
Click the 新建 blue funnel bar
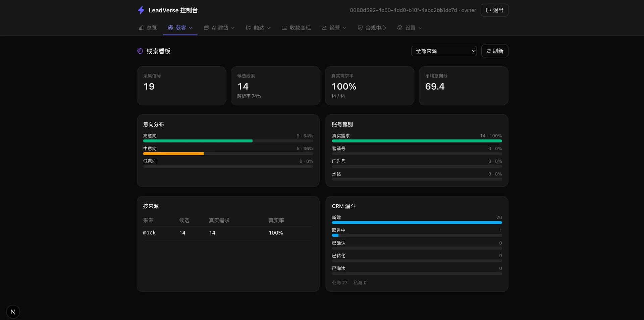(417, 222)
